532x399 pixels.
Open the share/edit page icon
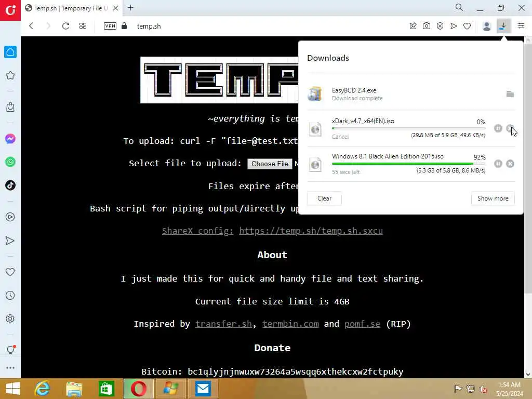[413, 26]
